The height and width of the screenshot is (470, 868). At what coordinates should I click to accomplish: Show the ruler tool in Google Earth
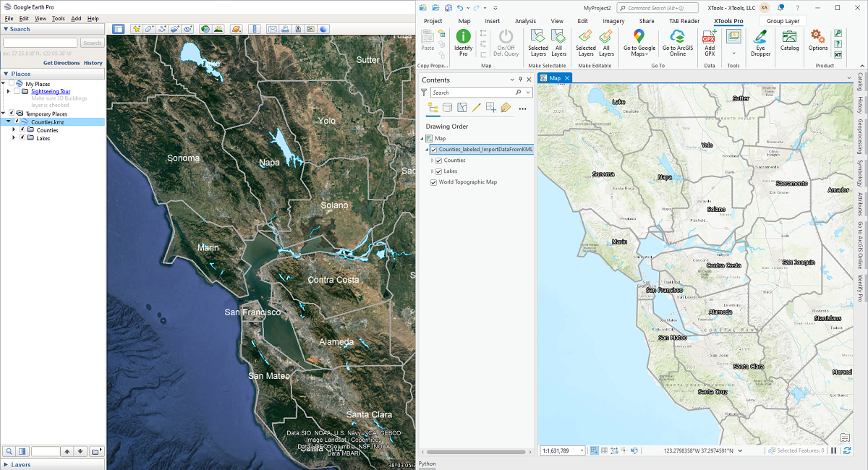point(254,29)
